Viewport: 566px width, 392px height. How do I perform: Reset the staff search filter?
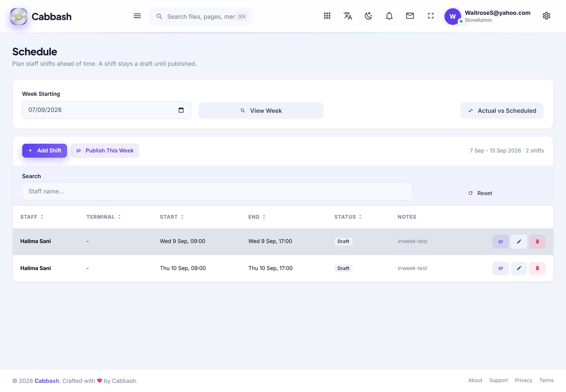(480, 193)
